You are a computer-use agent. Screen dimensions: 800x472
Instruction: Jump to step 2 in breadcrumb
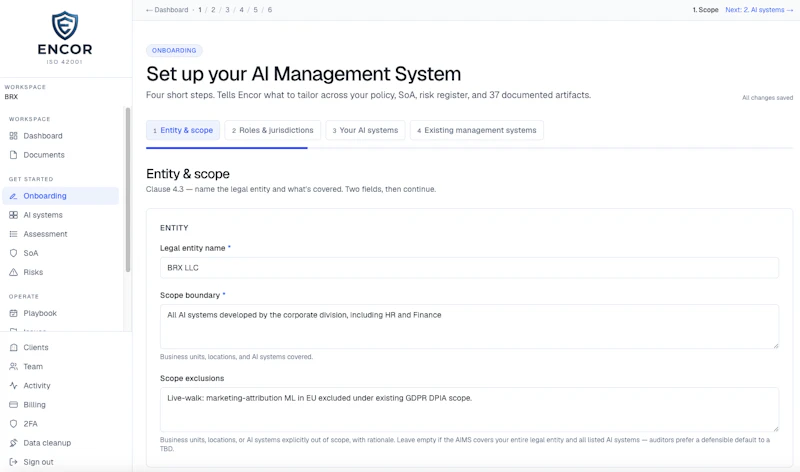(213, 10)
